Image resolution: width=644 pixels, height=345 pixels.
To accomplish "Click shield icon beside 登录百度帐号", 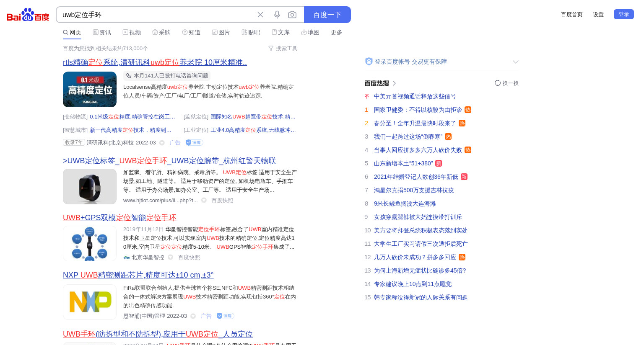I will (369, 62).
